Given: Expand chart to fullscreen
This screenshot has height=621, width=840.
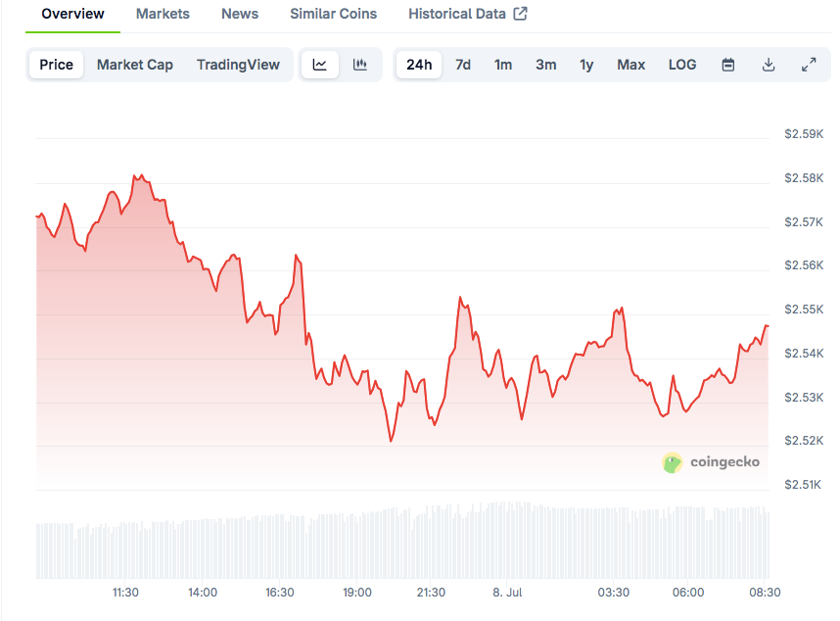Looking at the screenshot, I should [x=809, y=65].
